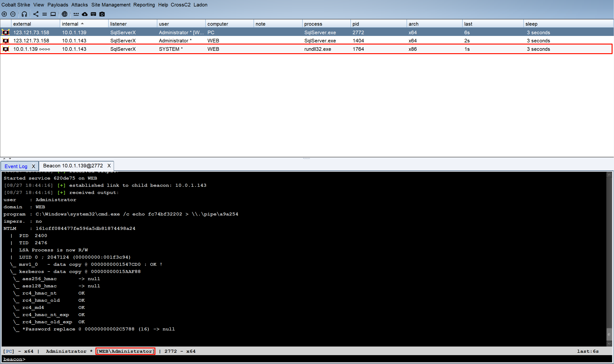This screenshot has width=614, height=364.
Task: Click the beacon command input field
Action: 295,359
